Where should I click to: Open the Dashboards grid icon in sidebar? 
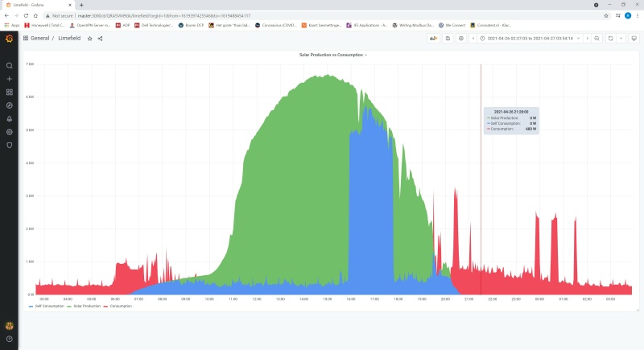click(9, 93)
